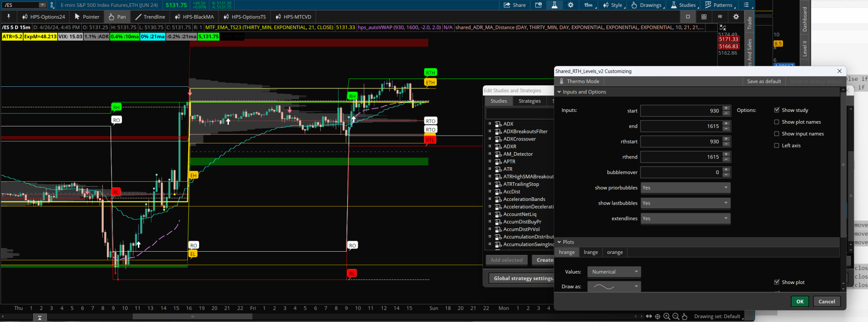The height and width of the screenshot is (322, 868).
Task: Select the Pointer tool
Action: click(x=87, y=17)
